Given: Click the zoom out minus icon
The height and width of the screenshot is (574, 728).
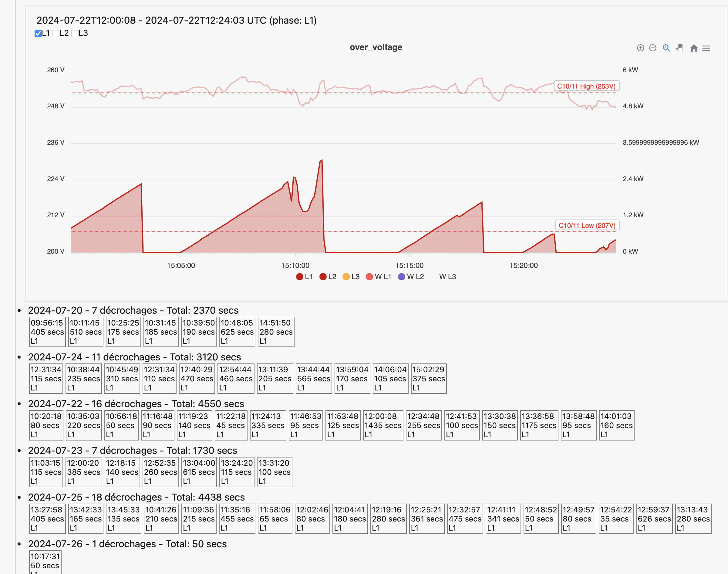Looking at the screenshot, I should click(x=653, y=48).
